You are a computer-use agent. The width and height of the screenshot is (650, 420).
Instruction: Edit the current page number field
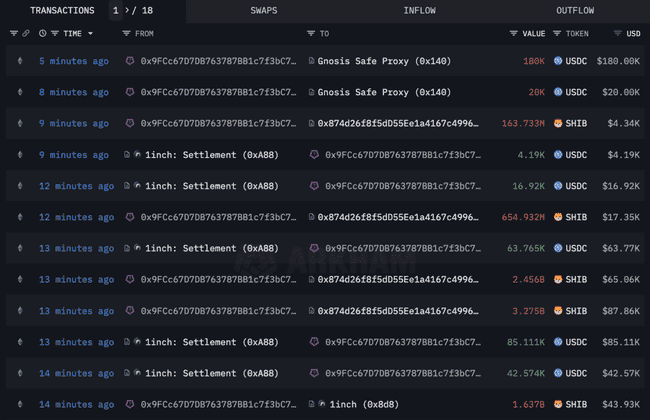pos(116,10)
